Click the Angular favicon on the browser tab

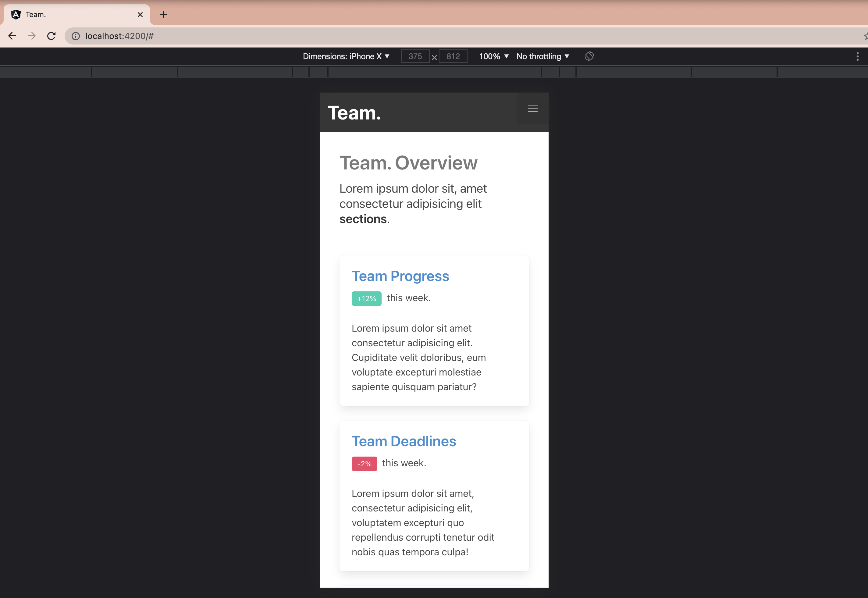point(16,15)
